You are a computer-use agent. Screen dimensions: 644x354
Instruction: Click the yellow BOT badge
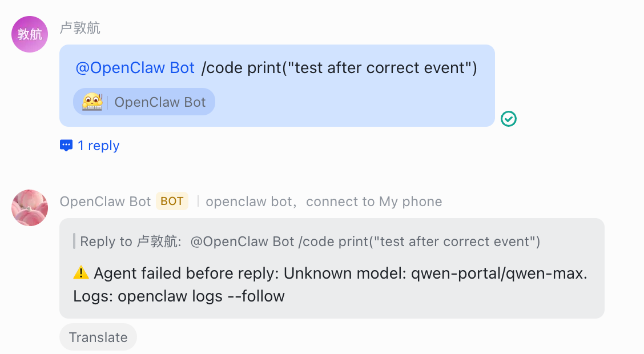(172, 201)
